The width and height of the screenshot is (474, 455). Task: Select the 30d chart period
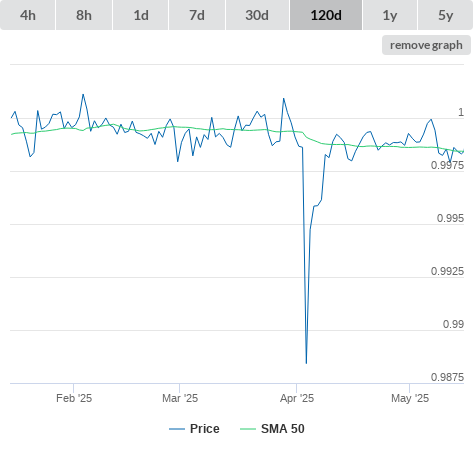(257, 15)
